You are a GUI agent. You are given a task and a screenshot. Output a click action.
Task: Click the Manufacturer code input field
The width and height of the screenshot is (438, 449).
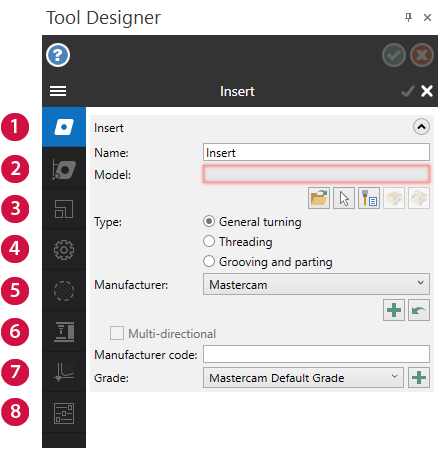(316, 354)
